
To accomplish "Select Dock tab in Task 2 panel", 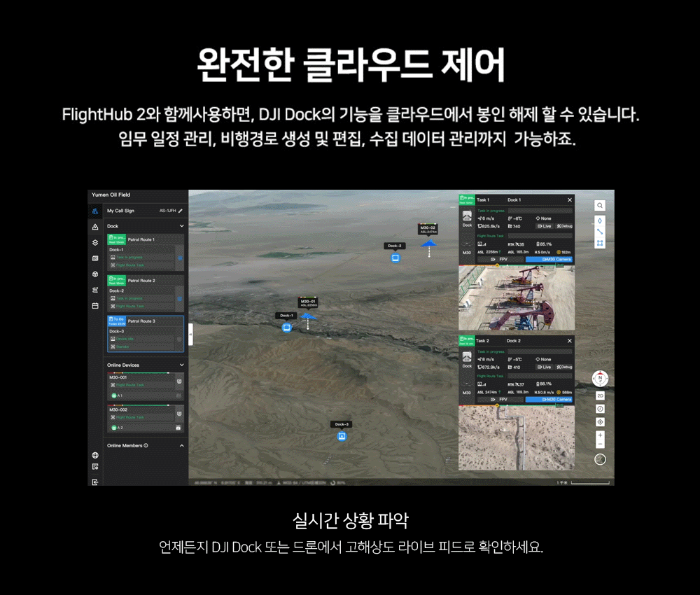I will [467, 360].
